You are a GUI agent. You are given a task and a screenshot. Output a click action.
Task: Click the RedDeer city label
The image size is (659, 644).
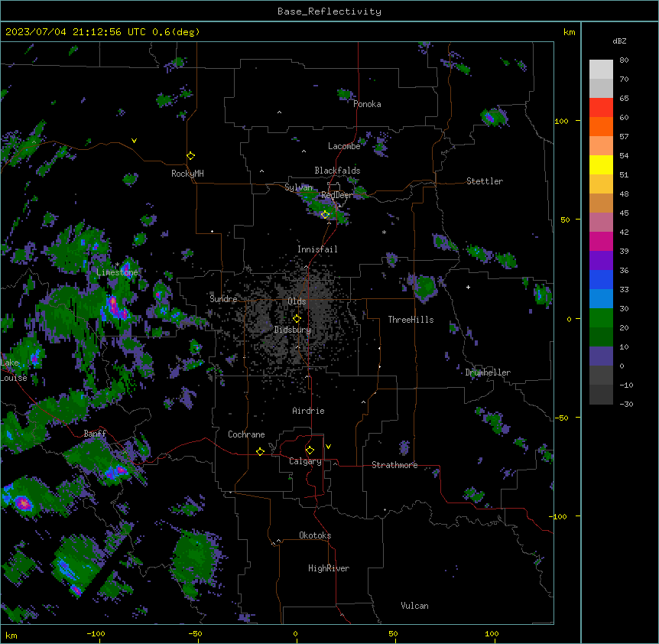[337, 195]
